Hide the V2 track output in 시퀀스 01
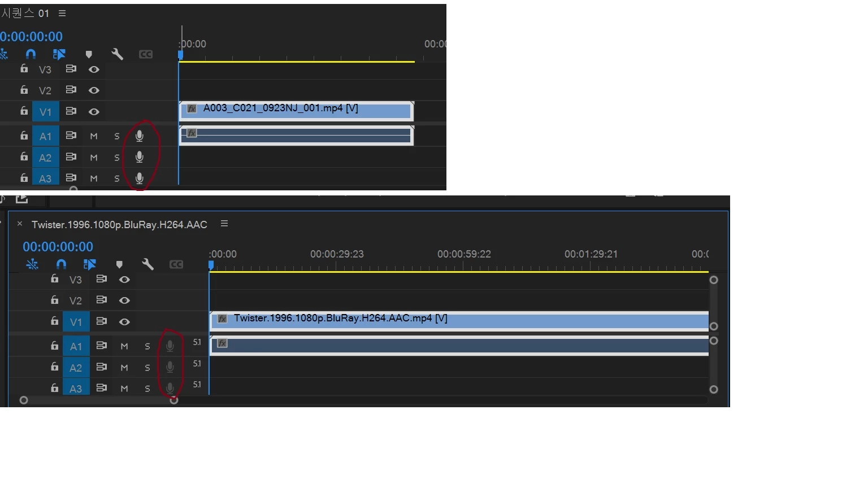The height and width of the screenshot is (488, 868). coord(94,90)
